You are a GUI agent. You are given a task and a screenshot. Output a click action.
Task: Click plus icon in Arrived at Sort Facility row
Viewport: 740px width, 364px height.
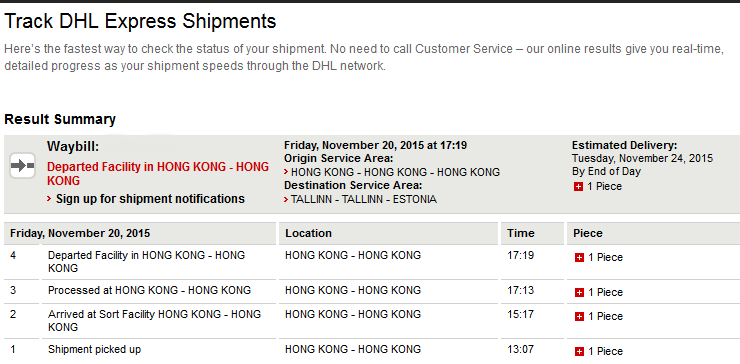tap(579, 317)
